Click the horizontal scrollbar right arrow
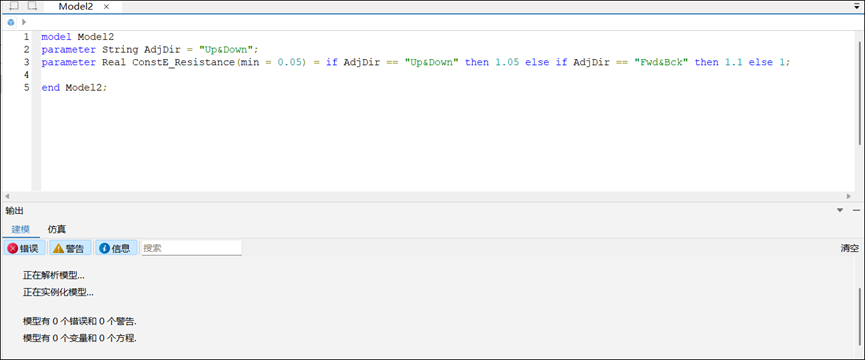The image size is (865, 360). click(848, 196)
